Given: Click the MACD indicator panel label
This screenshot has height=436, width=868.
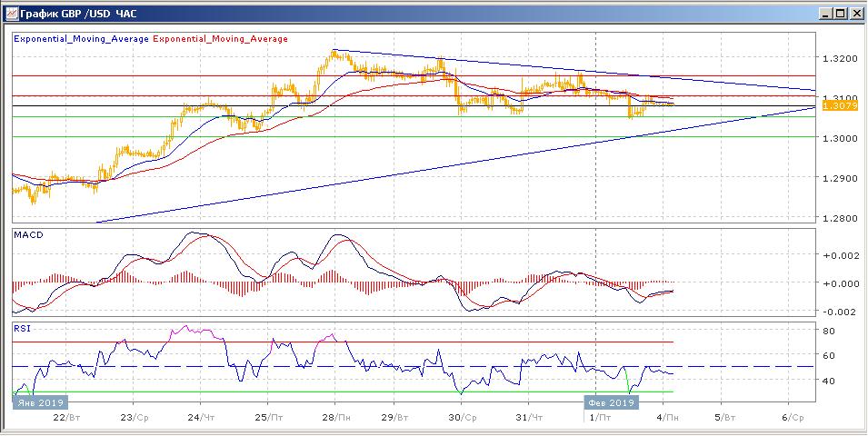Looking at the screenshot, I should coord(27,234).
